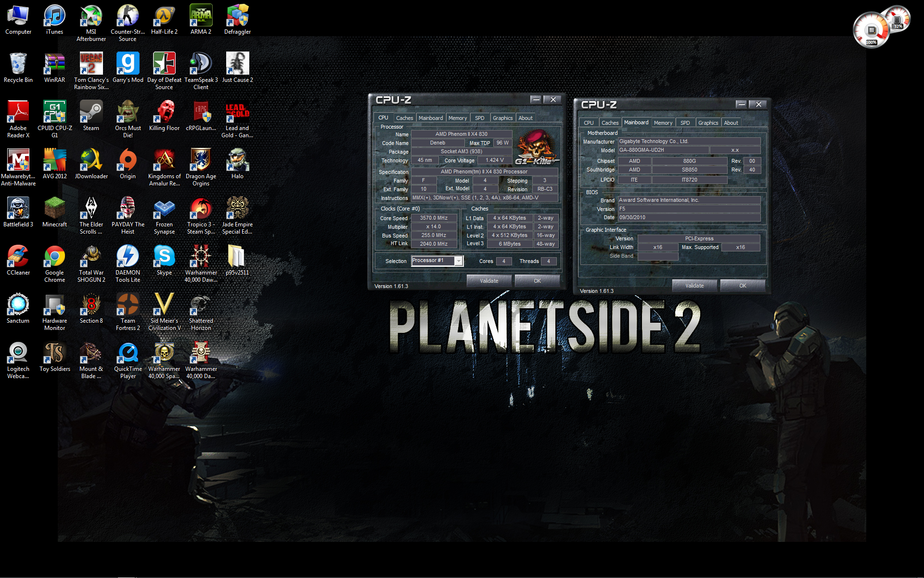Select the Steam desktop shortcut
Image resolution: width=924 pixels, height=578 pixels.
(91, 116)
